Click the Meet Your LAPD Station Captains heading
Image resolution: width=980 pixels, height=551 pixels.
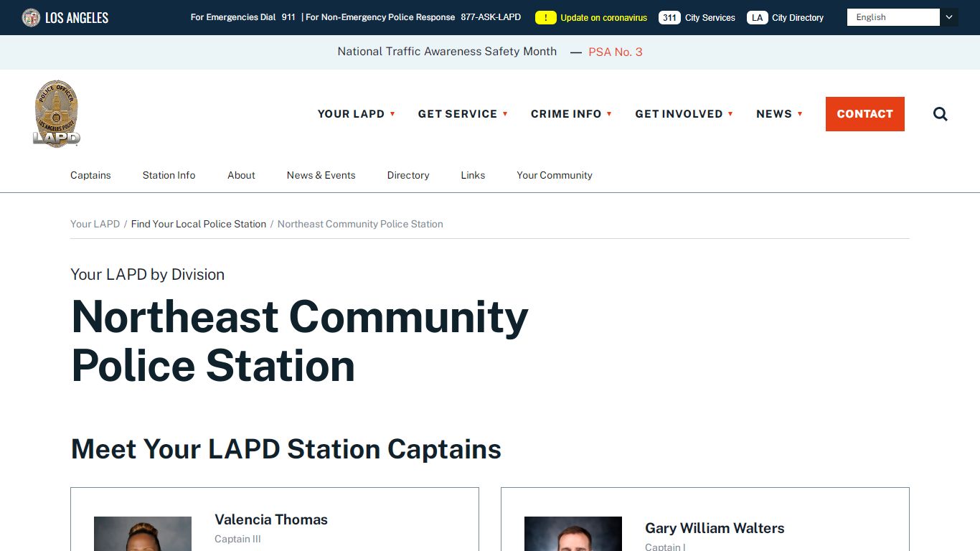coord(286,449)
